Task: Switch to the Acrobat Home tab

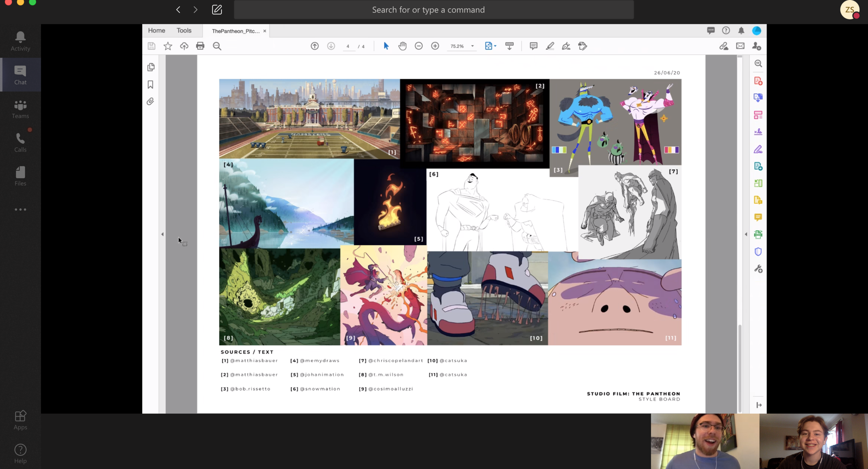Action: point(157,31)
